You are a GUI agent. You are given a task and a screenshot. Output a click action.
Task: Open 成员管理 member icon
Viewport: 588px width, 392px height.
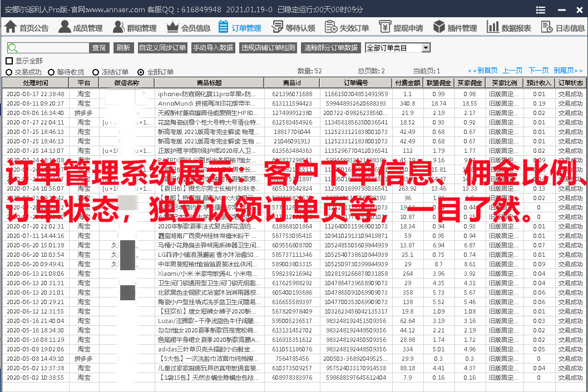click(65, 27)
